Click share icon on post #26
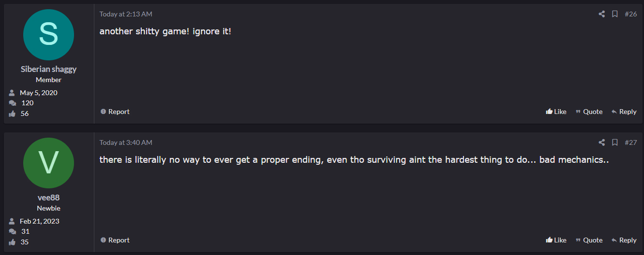Viewport: 644px width, 255px height. click(x=601, y=14)
